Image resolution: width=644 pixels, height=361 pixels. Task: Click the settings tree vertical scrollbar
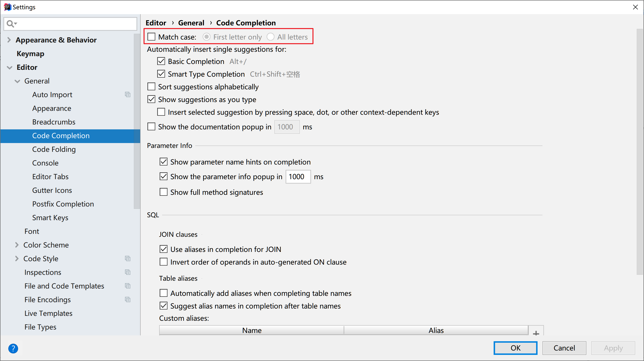pos(137,120)
